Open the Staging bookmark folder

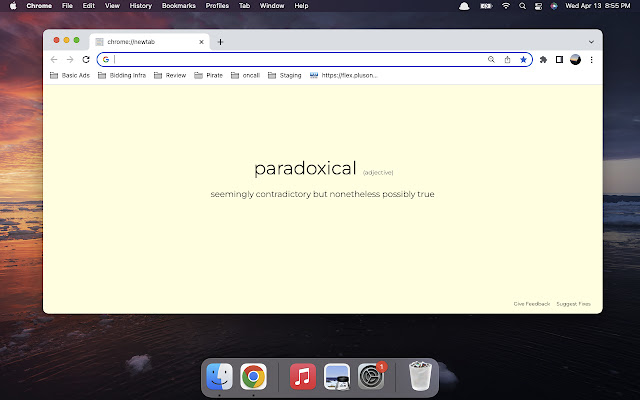pyautogui.click(x=284, y=75)
